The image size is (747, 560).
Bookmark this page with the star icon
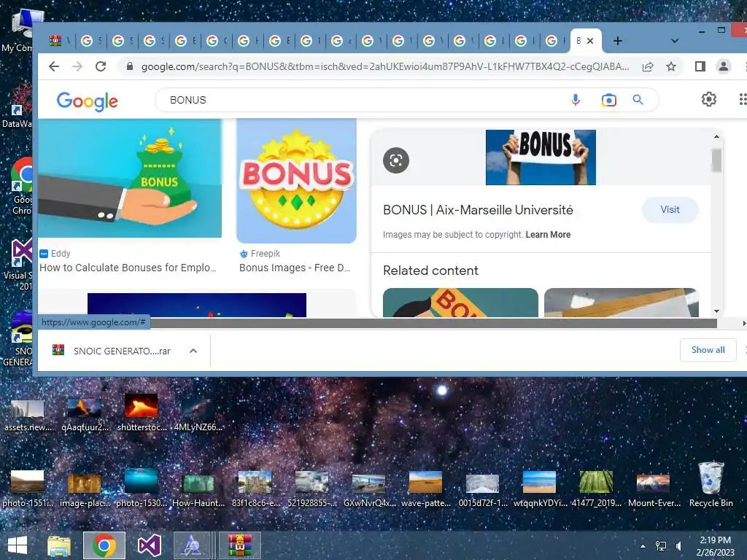[671, 66]
